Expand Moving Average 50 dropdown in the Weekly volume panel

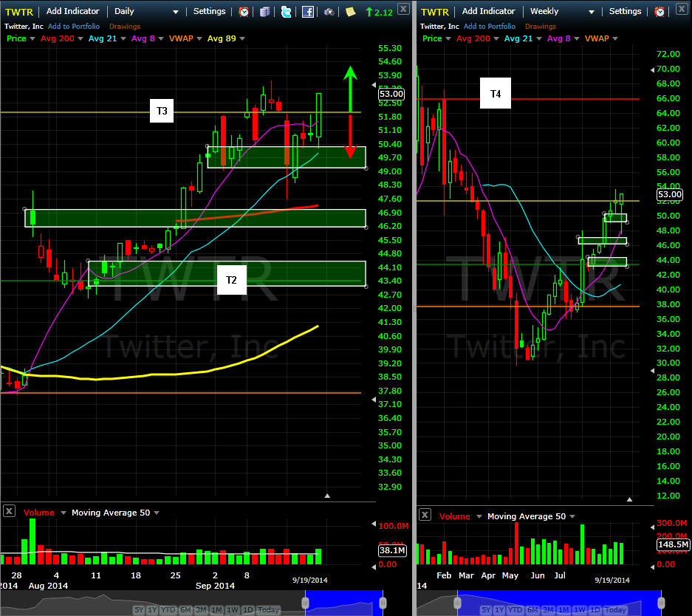[x=572, y=516]
